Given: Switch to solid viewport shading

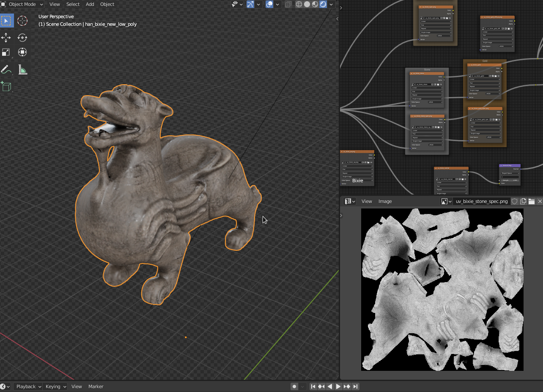Looking at the screenshot, I should point(307,4).
